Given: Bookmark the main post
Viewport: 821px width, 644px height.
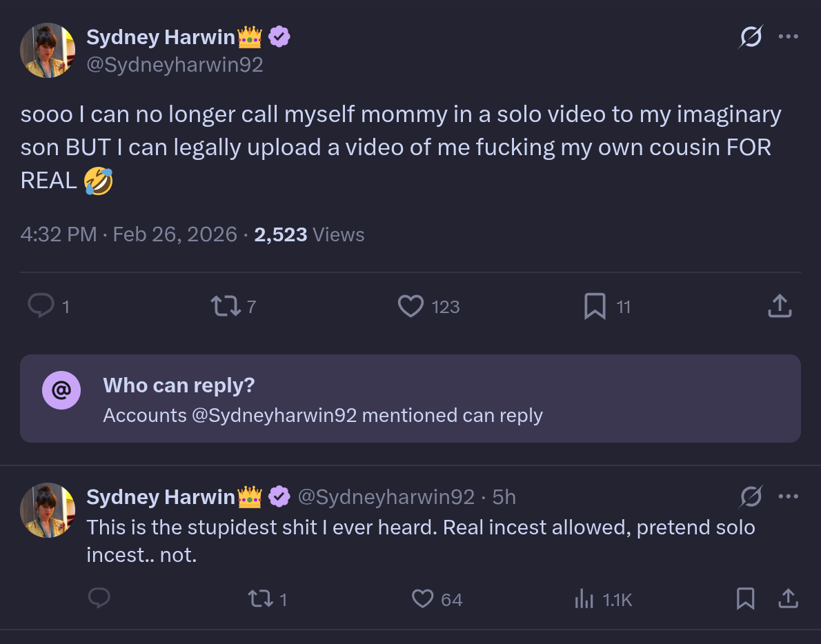Looking at the screenshot, I should click(x=595, y=306).
